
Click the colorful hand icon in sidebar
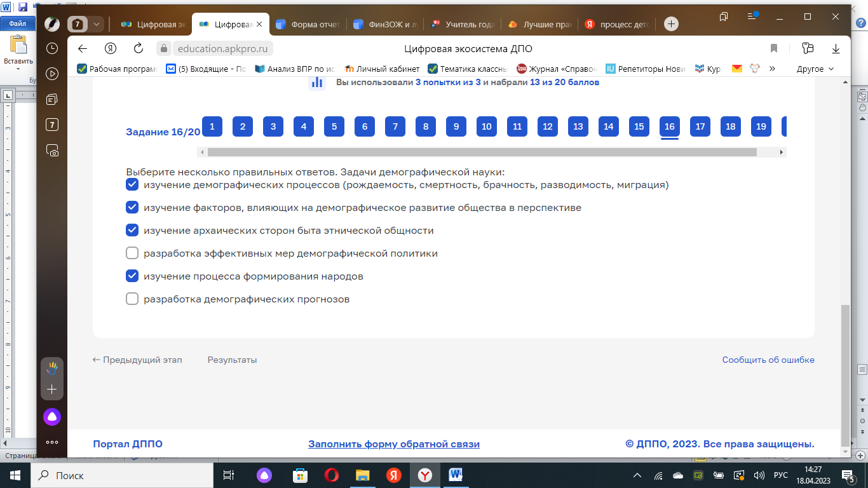click(52, 368)
